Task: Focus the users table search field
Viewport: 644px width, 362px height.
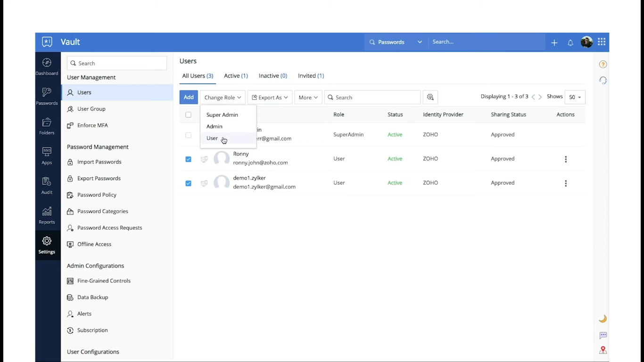Action: (372, 97)
